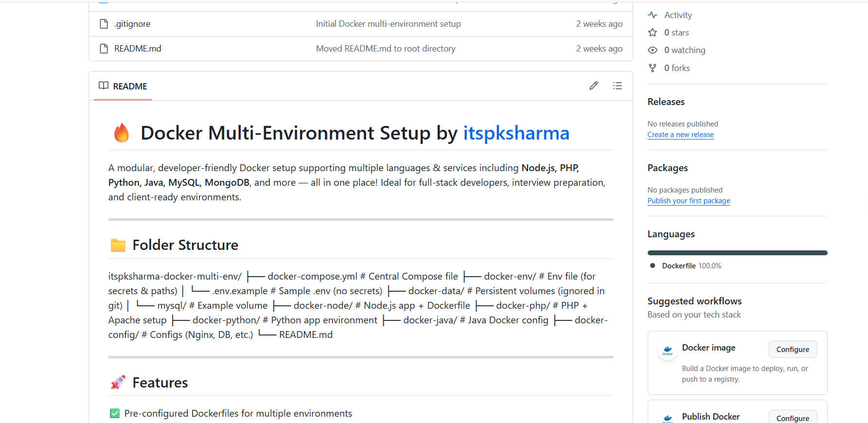This screenshot has height=423, width=868.
Task: Click the book icon beside README heading
Action: tap(103, 86)
